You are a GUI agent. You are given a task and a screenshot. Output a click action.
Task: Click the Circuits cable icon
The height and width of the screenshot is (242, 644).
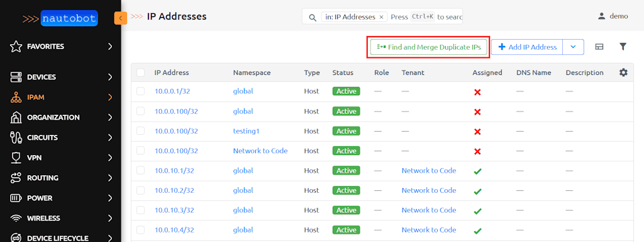[x=16, y=137]
